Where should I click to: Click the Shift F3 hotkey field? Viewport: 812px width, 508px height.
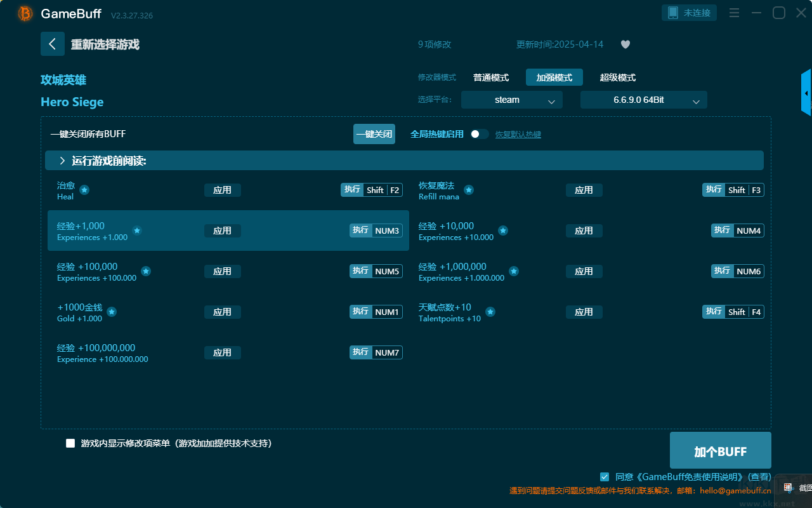pyautogui.click(x=733, y=190)
